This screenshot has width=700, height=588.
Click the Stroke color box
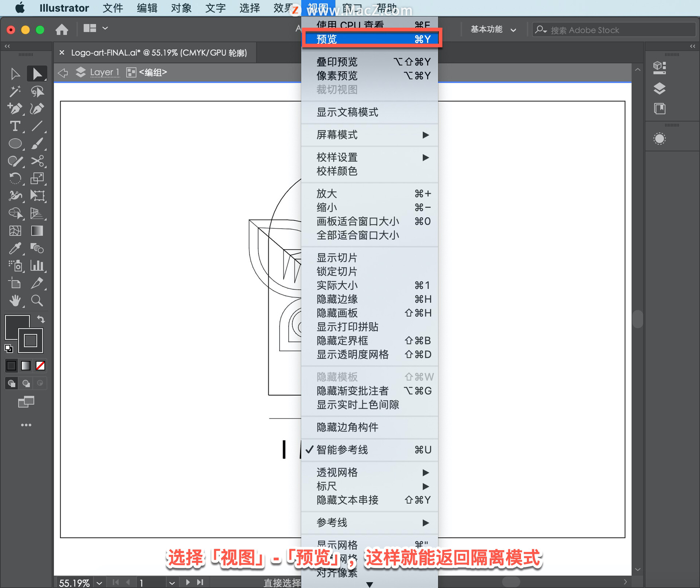[31, 340]
